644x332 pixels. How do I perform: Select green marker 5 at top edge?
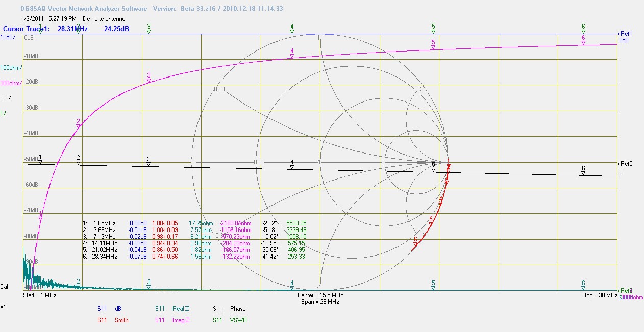(433, 28)
